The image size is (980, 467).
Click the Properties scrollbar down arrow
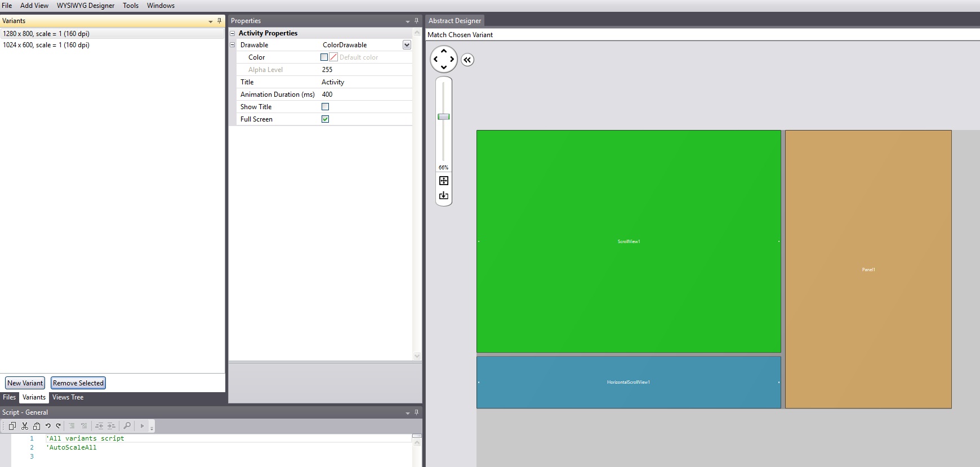[x=417, y=356]
